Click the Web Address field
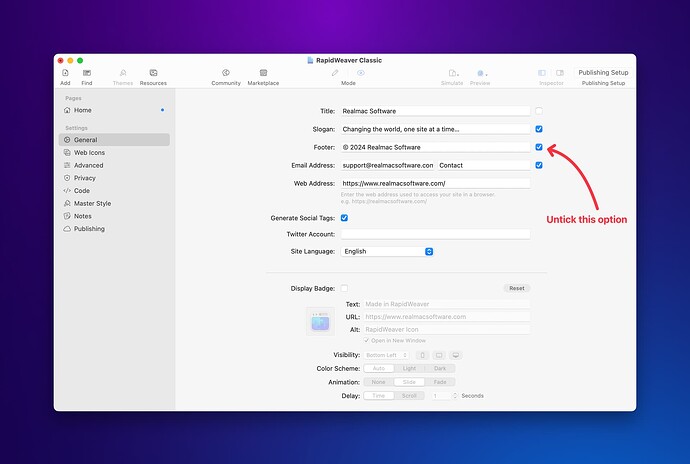 click(435, 183)
